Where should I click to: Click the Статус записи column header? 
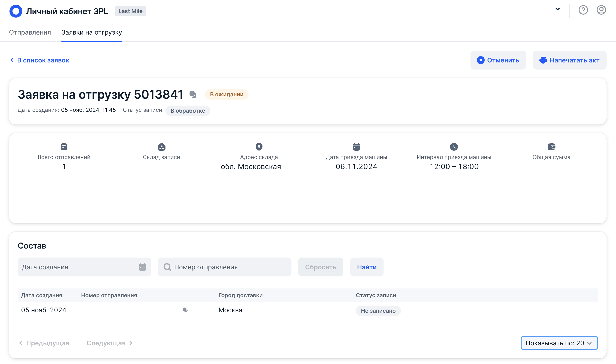(376, 295)
